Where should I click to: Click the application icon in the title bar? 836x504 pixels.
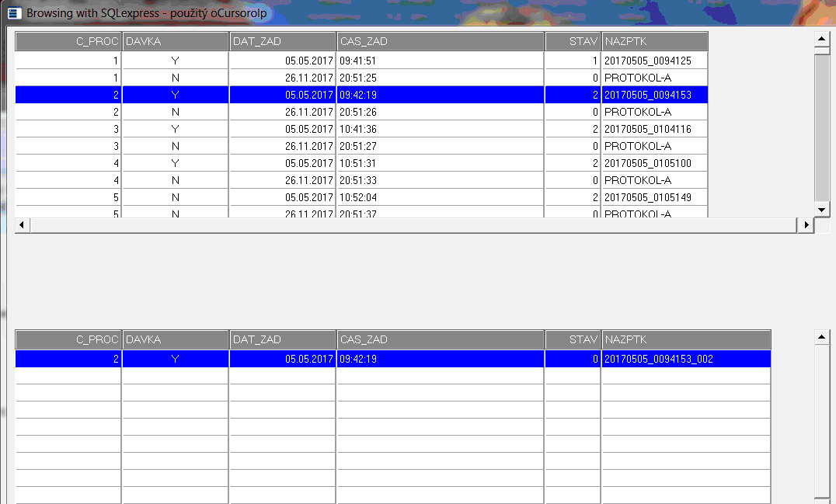tap(13, 13)
